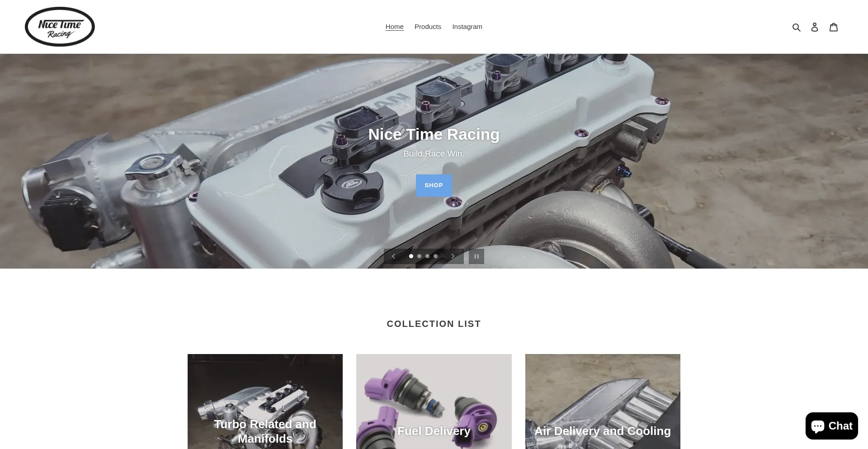Select the third slideshow dot
Viewport: 868px width, 449px height.
(427, 256)
